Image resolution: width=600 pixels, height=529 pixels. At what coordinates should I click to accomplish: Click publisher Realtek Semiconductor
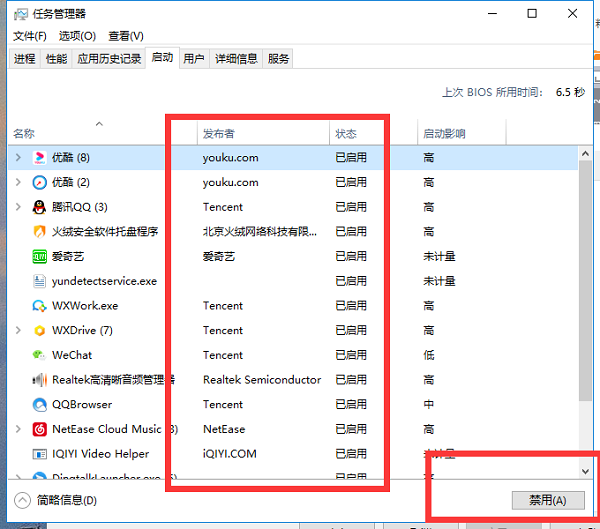coord(262,380)
